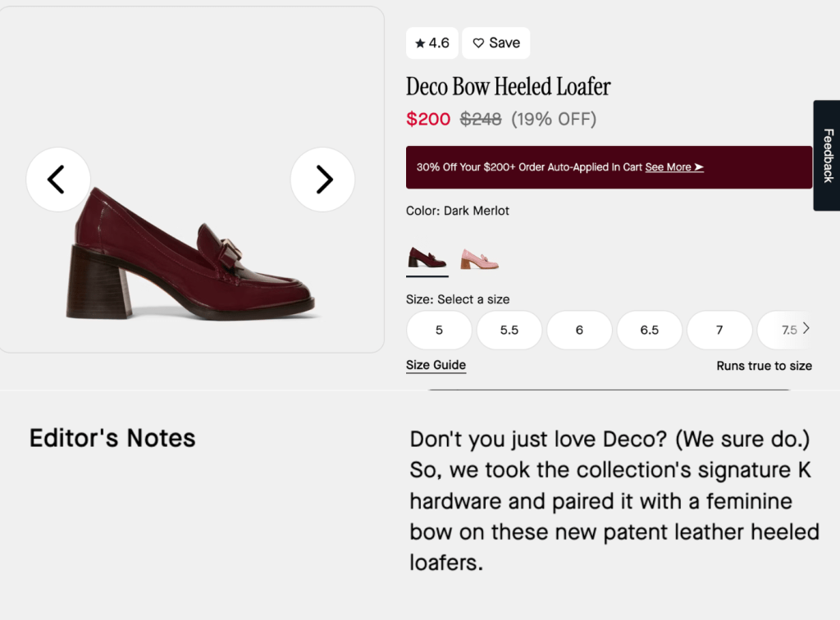Open the 4.6 star rating
840x620 pixels.
(x=432, y=43)
